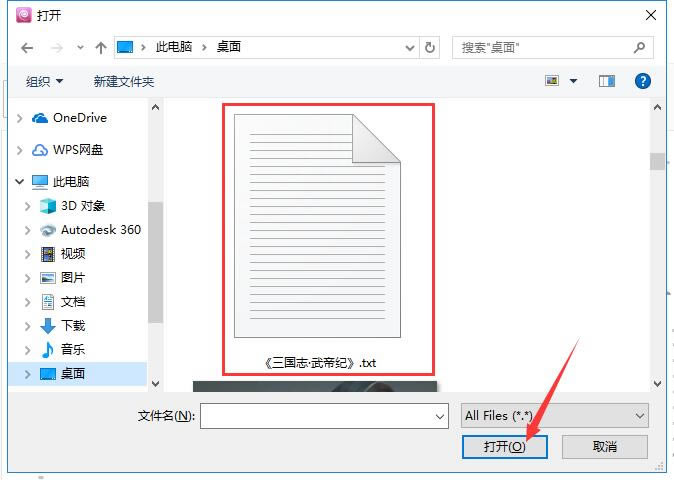The height and width of the screenshot is (480, 674).
Task: Click the Back navigation arrow
Action: (x=26, y=47)
